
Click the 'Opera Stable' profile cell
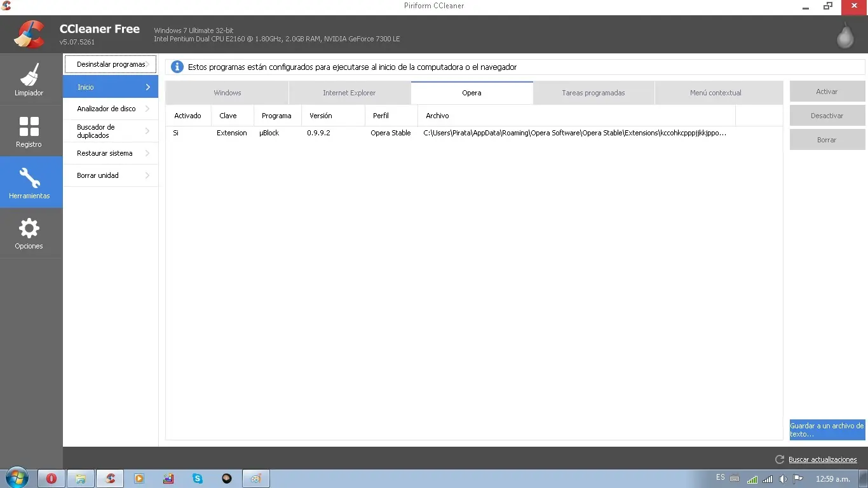391,133
